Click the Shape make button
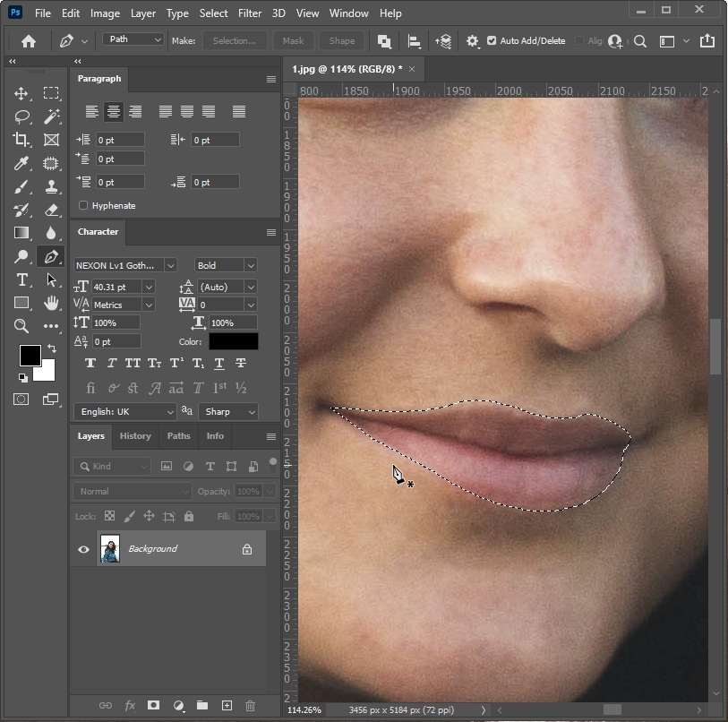This screenshot has height=722, width=728. pos(342,41)
